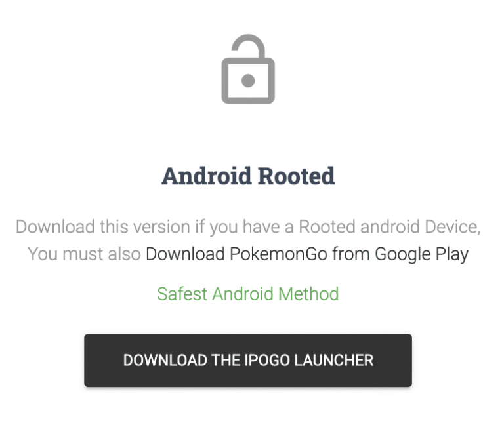Click 'DOWNLOAD' on the dark button
Image resolution: width=504 pixels, height=440 pixels.
tap(165, 361)
